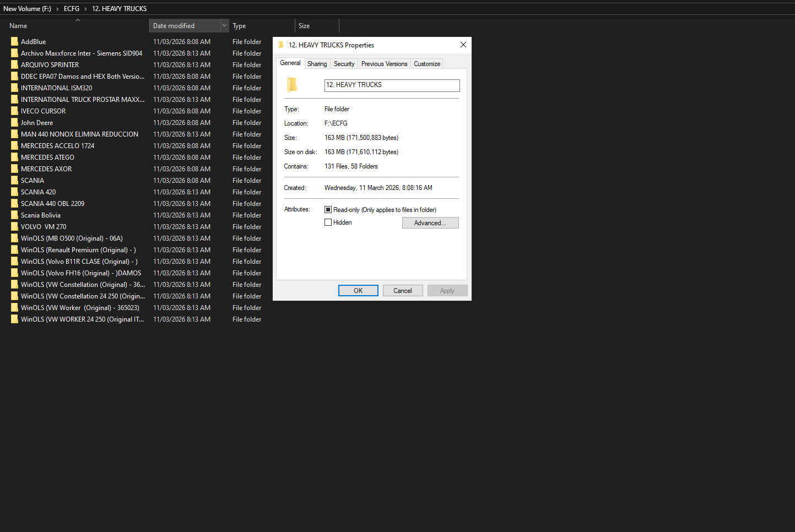Open the AddBlue folder icon
The width and height of the screenshot is (795, 532).
point(14,41)
